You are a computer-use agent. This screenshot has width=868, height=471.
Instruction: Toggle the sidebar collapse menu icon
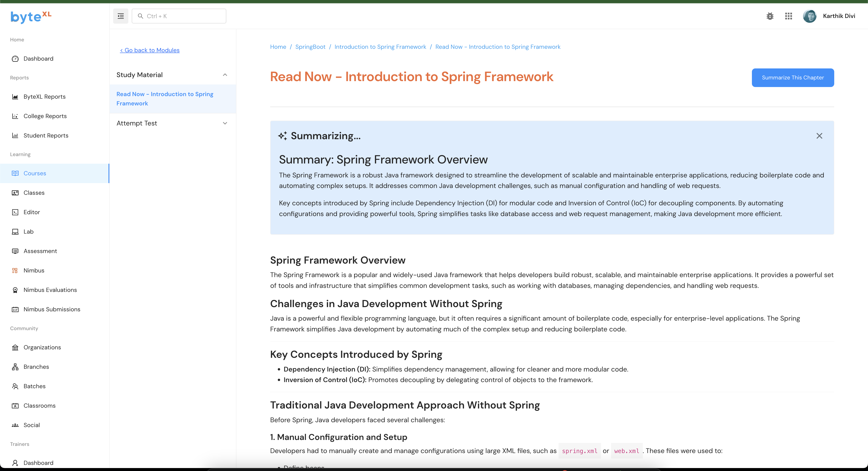121,16
